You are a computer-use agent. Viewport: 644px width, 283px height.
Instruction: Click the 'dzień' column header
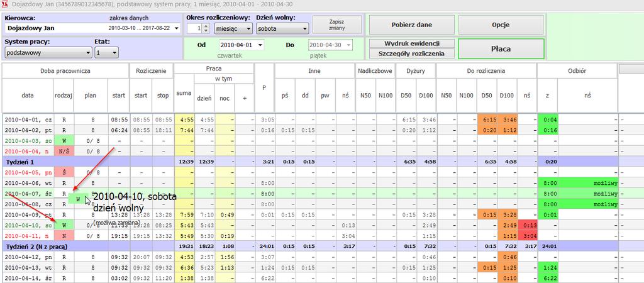pos(204,97)
